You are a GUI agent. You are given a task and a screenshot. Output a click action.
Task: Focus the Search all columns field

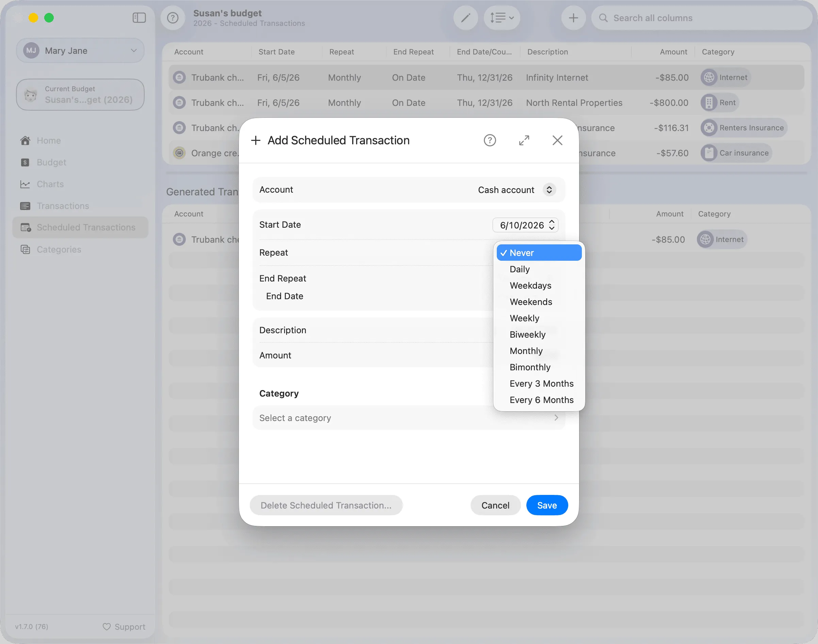pyautogui.click(x=701, y=18)
